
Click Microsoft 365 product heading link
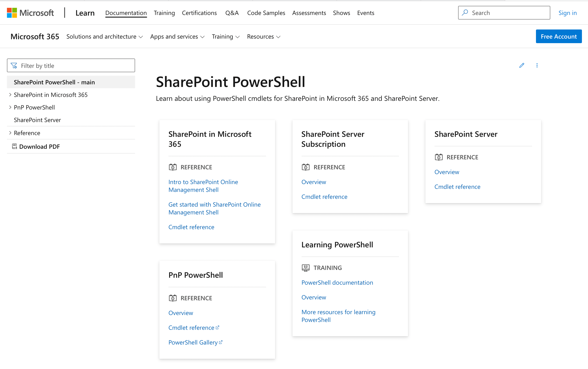tap(35, 36)
